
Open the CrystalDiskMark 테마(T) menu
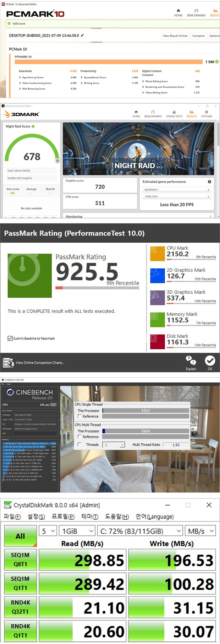point(90,517)
